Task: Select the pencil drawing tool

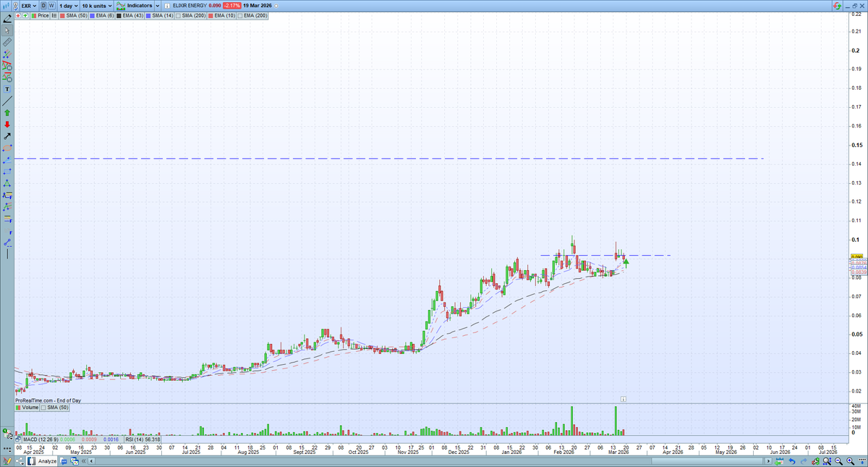Action: tap(7, 19)
